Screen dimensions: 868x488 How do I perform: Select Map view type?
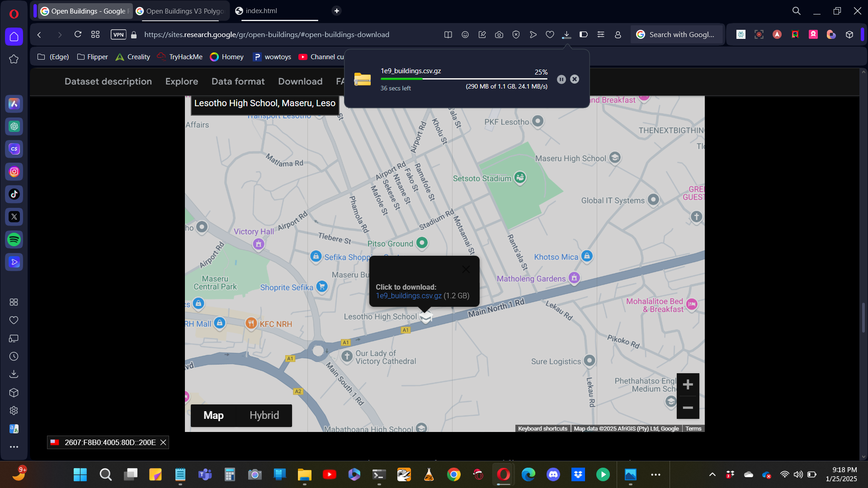pos(213,415)
